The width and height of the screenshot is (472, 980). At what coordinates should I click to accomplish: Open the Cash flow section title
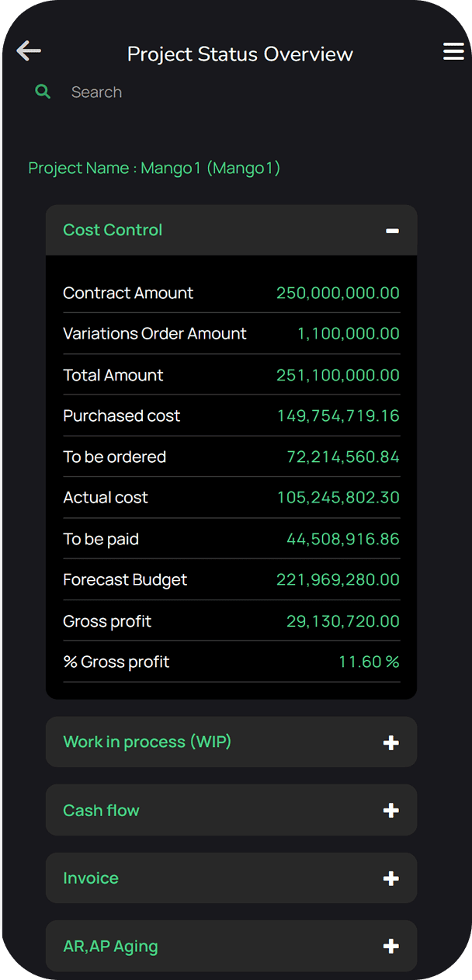(101, 810)
